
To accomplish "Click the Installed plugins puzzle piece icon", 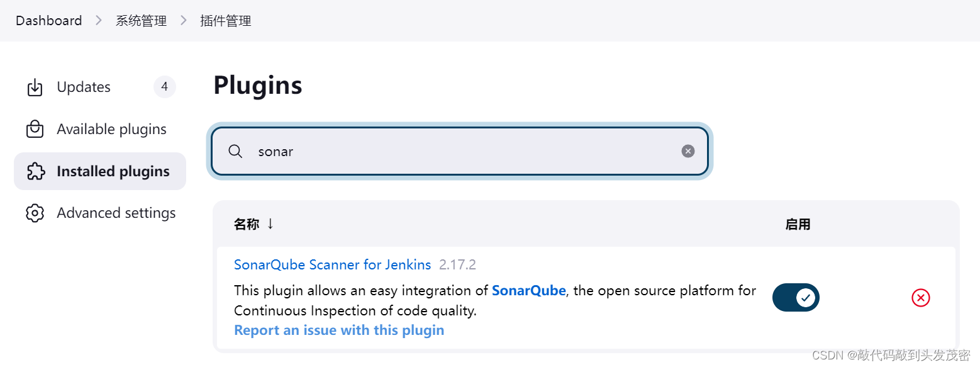I will coord(35,171).
